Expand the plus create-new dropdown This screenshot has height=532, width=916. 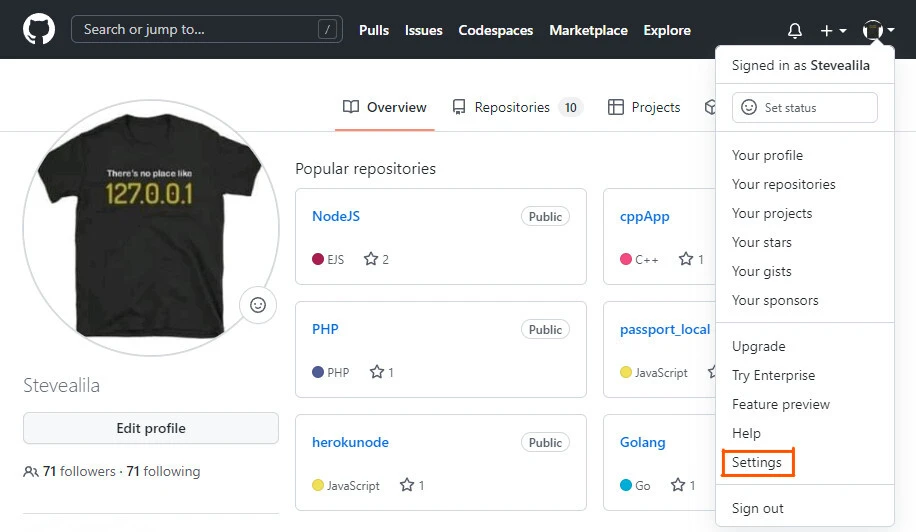click(x=833, y=30)
